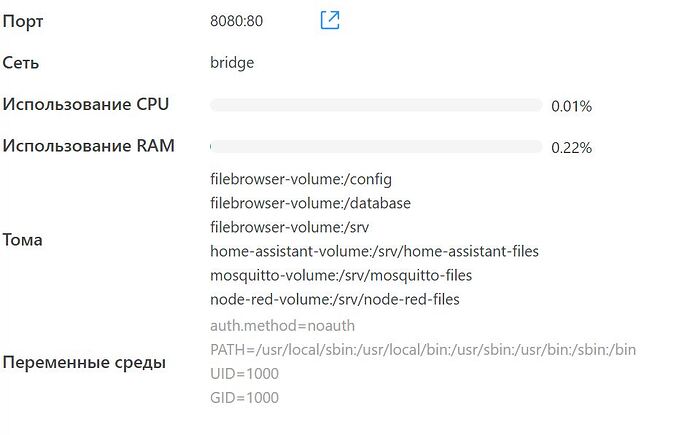This screenshot has width=690, height=435.
Task: Click the GID=1000 environment variable
Action: tap(244, 398)
